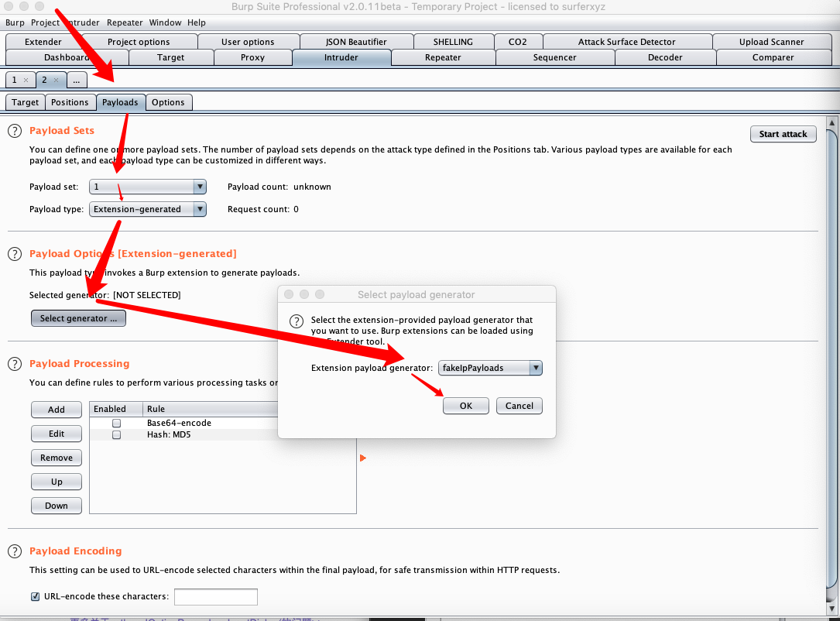
Task: Toggle URL-encode these characters checkbox
Action: click(36, 596)
